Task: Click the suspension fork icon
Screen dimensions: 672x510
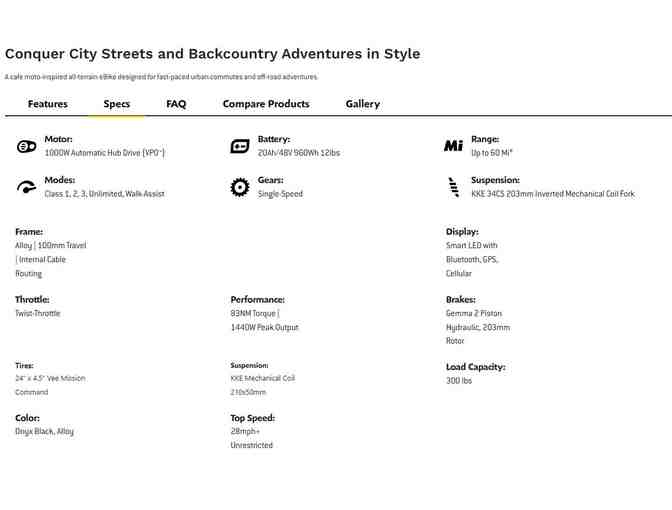Action: (x=453, y=187)
